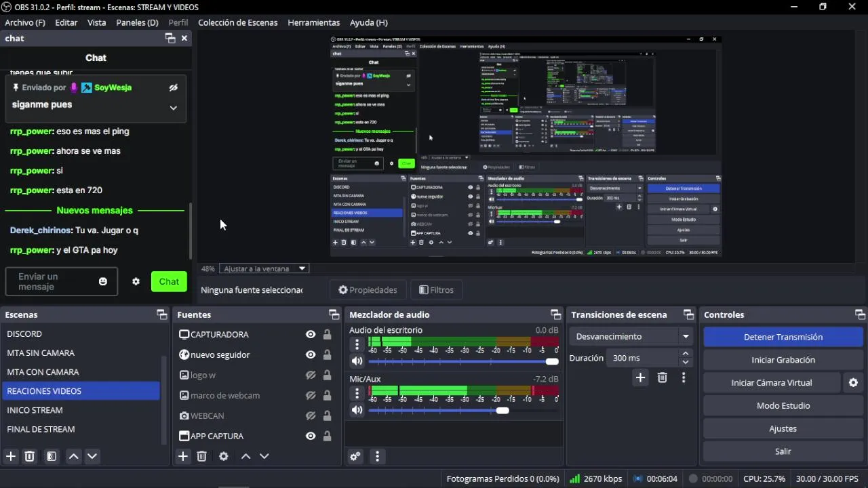This screenshot has height=488, width=868.
Task: Hide CAPTURADORA source eye icon
Action: [311, 334]
